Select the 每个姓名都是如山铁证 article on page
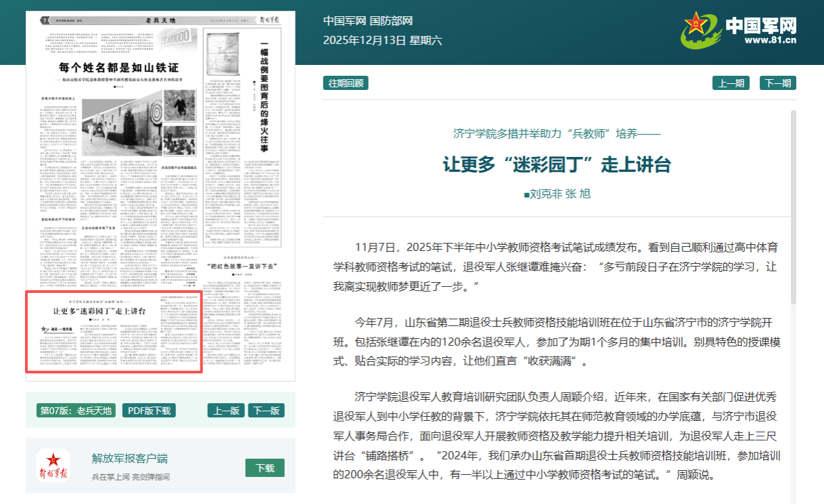 118,68
